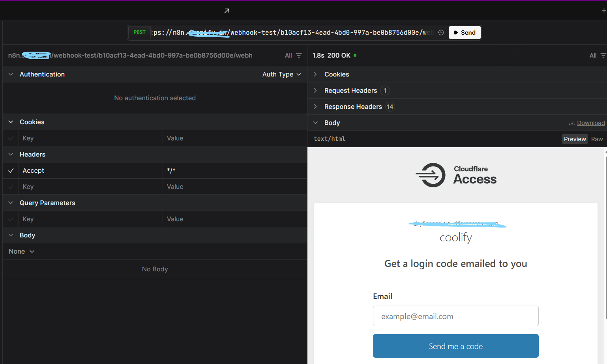Click the 1.8s response time
This screenshot has height=364, width=607.
[x=318, y=56]
